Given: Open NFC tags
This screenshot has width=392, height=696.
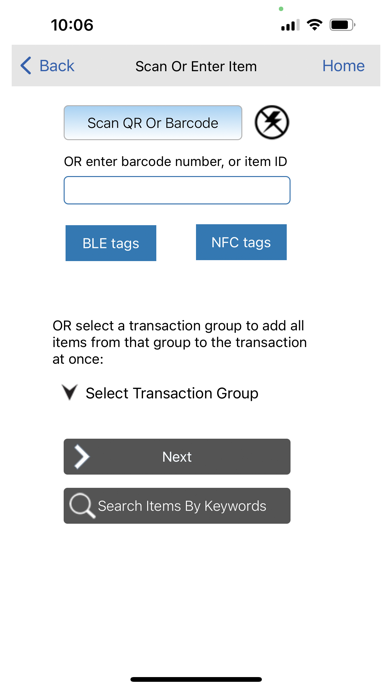Looking at the screenshot, I should coord(241,242).
